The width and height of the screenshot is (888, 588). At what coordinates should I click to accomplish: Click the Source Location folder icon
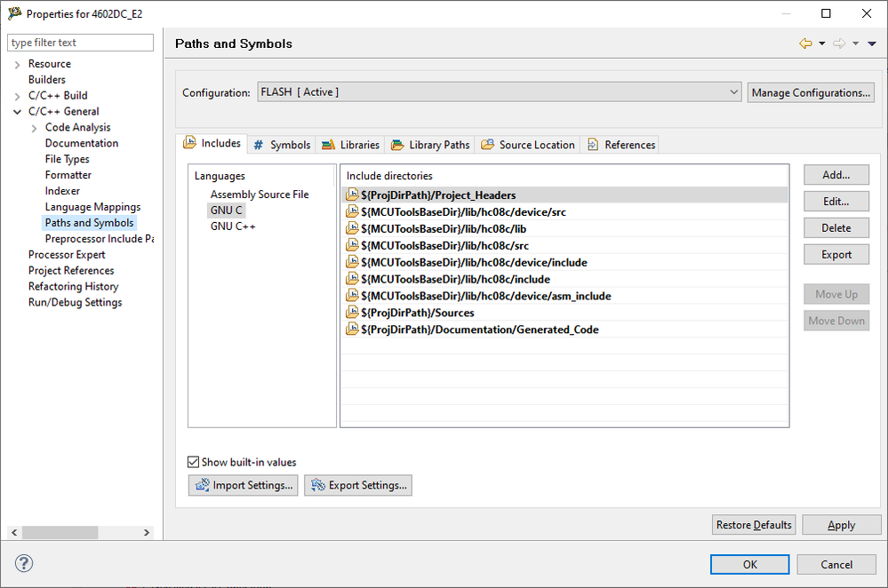point(487,145)
